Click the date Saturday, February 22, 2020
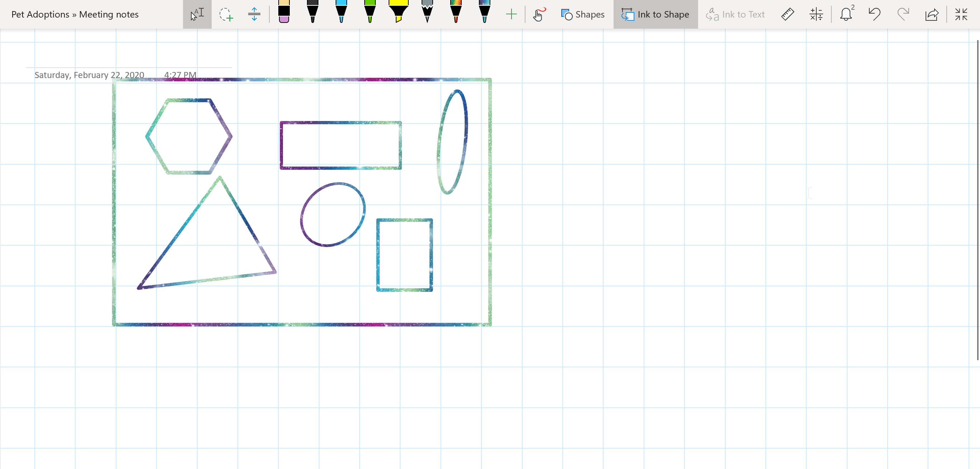Screen dimensions: 980x469 (90, 75)
